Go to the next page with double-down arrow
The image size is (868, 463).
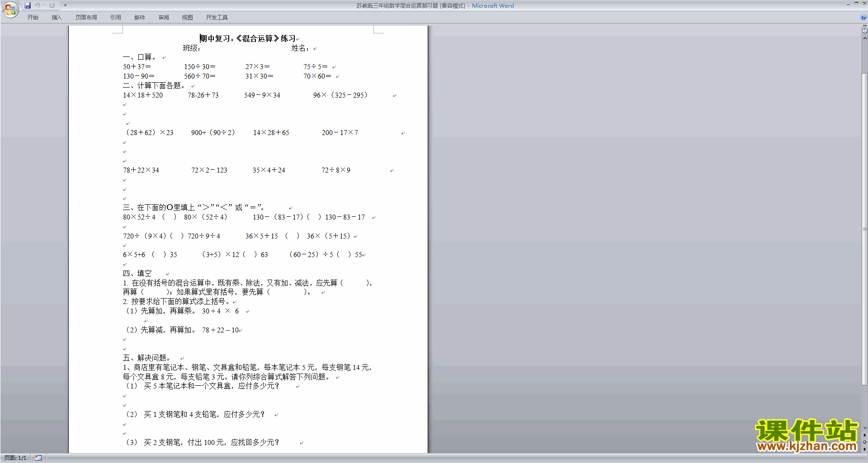pyautogui.click(x=864, y=449)
